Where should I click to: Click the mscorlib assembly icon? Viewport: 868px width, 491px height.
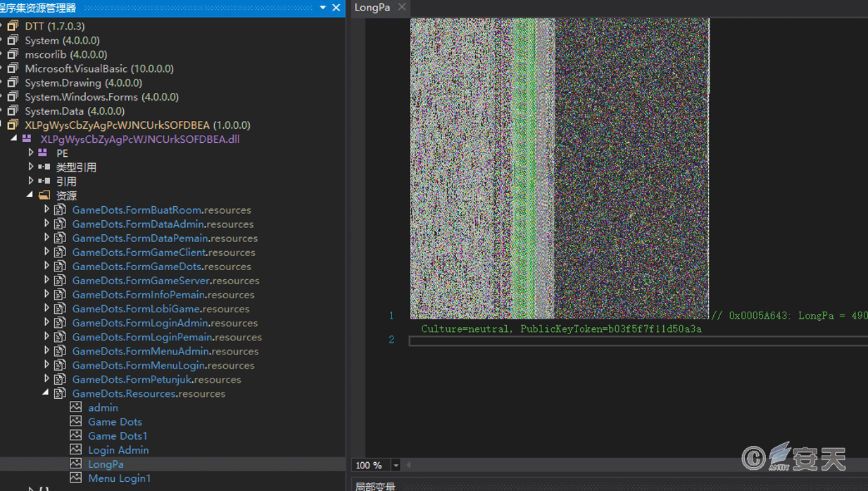coord(13,54)
